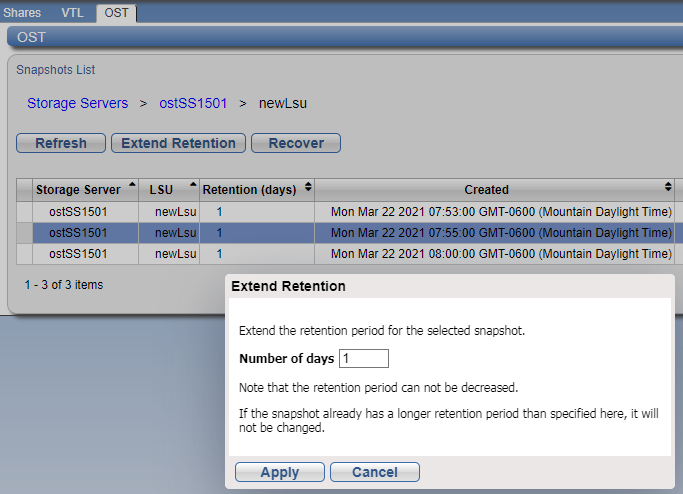This screenshot has width=683, height=494.
Task: Open the VTL tab
Action: click(x=72, y=13)
